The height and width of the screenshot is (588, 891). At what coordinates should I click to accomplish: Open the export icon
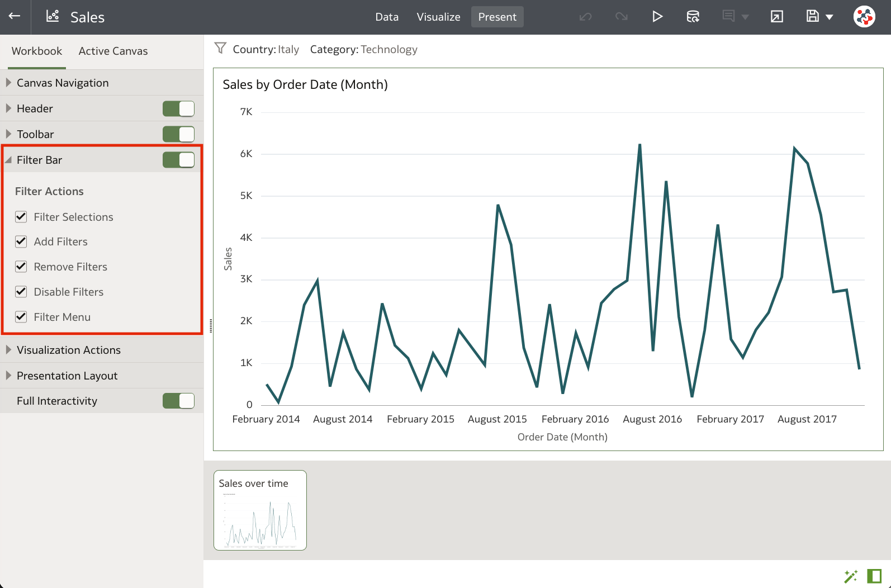[776, 17]
